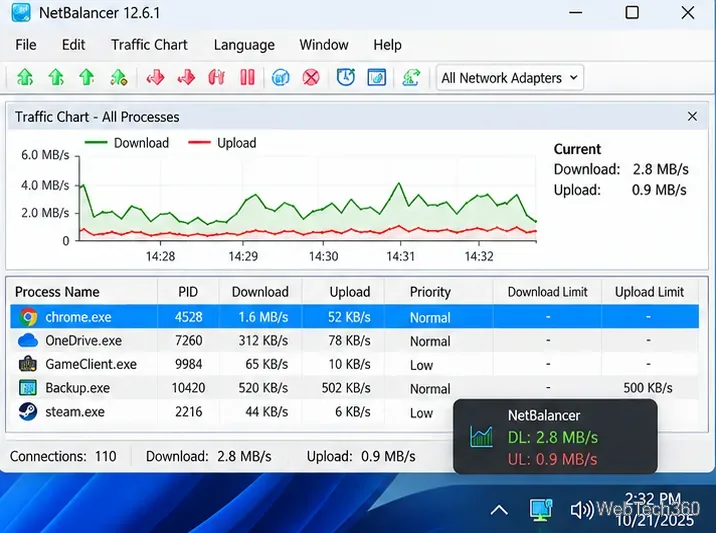Click the Download legend entry in the chart

pyautogui.click(x=127, y=143)
